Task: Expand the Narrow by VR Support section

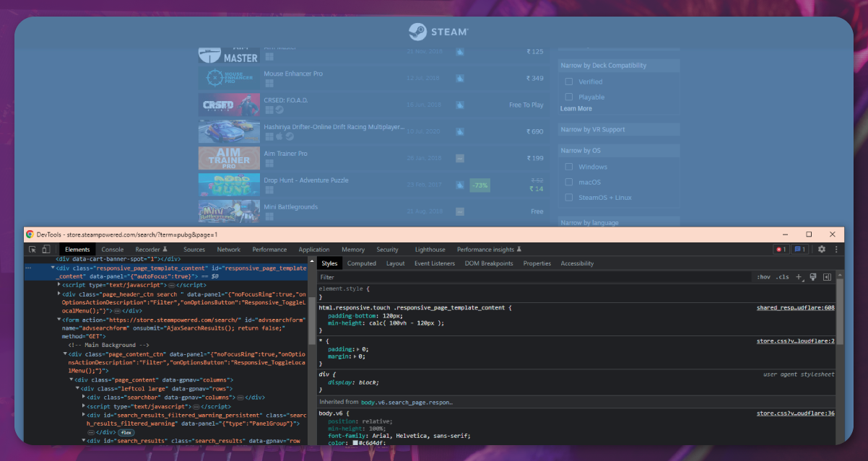Action: point(619,130)
